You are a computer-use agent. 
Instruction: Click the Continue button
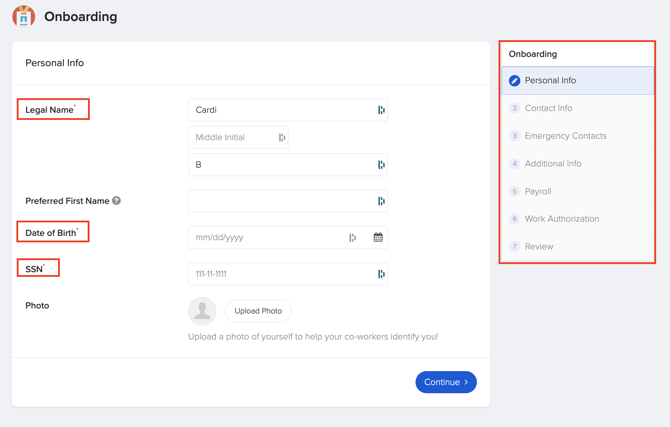click(446, 382)
